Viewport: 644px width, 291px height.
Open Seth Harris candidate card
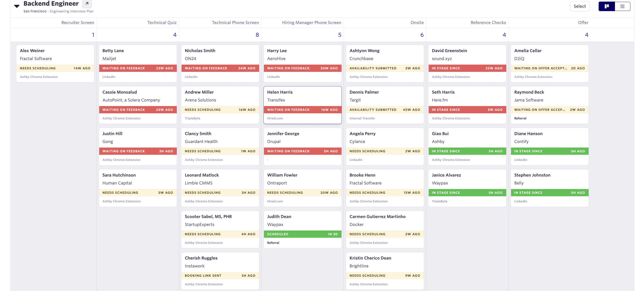467,105
